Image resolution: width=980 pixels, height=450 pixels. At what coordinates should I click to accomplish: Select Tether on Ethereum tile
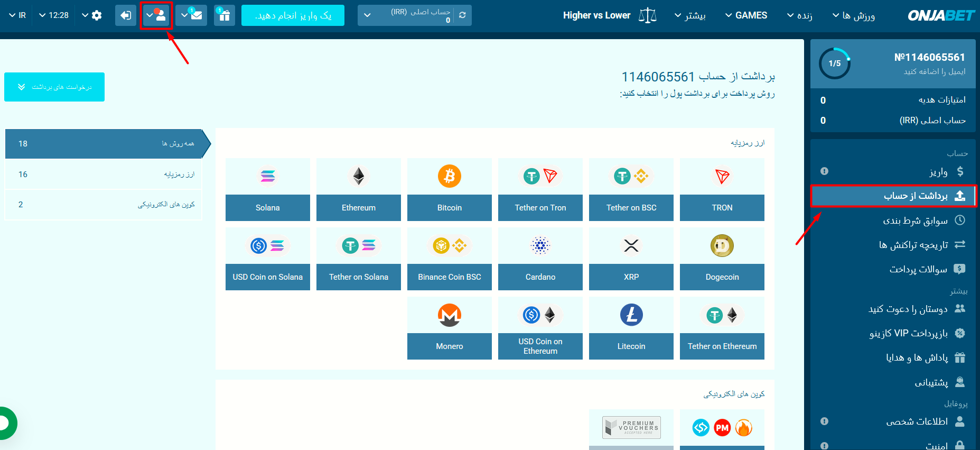[722, 328]
